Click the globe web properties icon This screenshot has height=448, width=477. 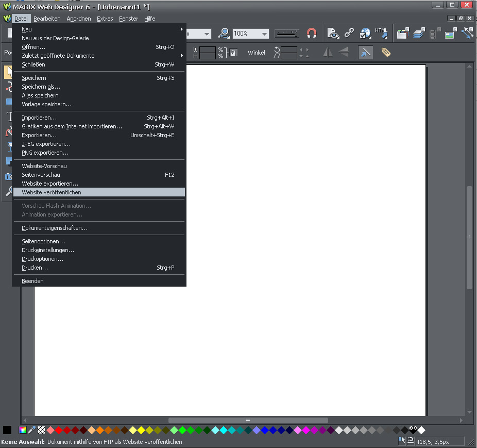tap(365, 33)
